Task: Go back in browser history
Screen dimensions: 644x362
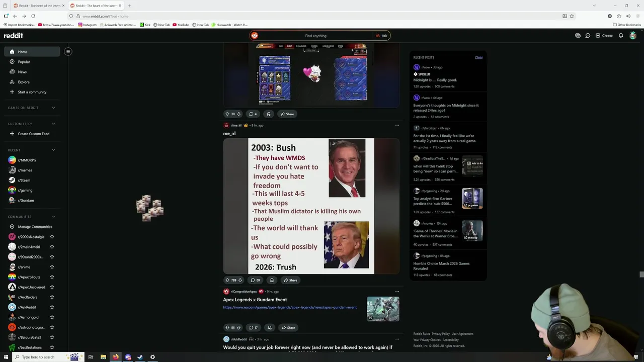Action: pyautogui.click(x=15, y=16)
